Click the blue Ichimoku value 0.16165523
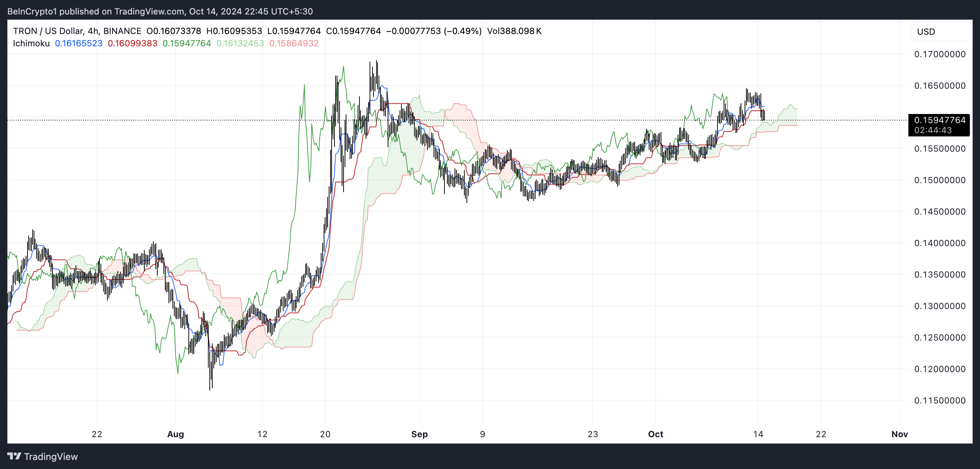This screenshot has height=469, width=980. (78, 43)
